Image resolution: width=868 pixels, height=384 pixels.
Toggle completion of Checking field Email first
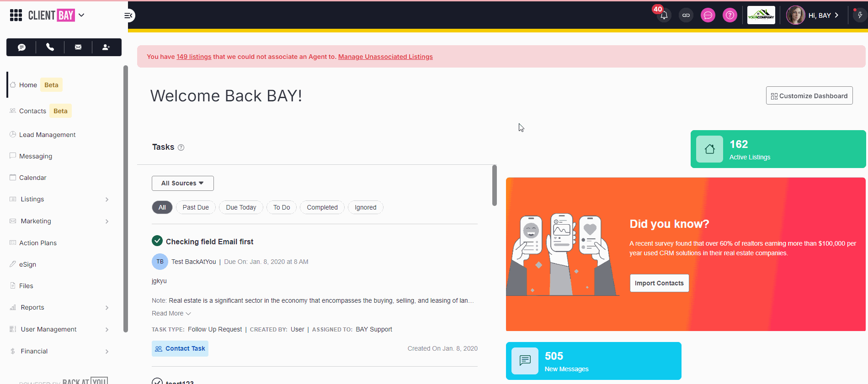click(x=157, y=241)
